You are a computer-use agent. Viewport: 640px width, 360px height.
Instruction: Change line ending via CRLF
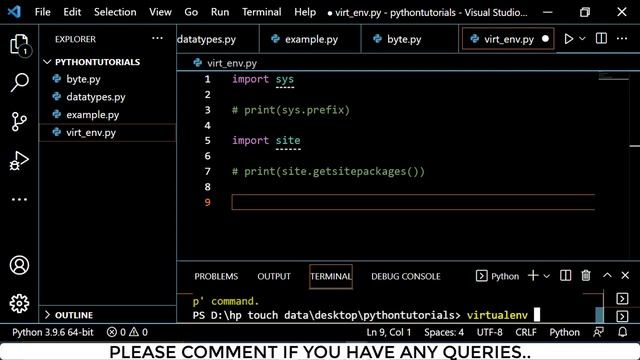[x=526, y=332]
